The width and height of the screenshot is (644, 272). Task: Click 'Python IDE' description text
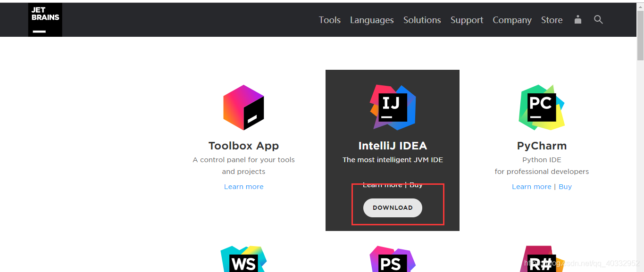[542, 160]
